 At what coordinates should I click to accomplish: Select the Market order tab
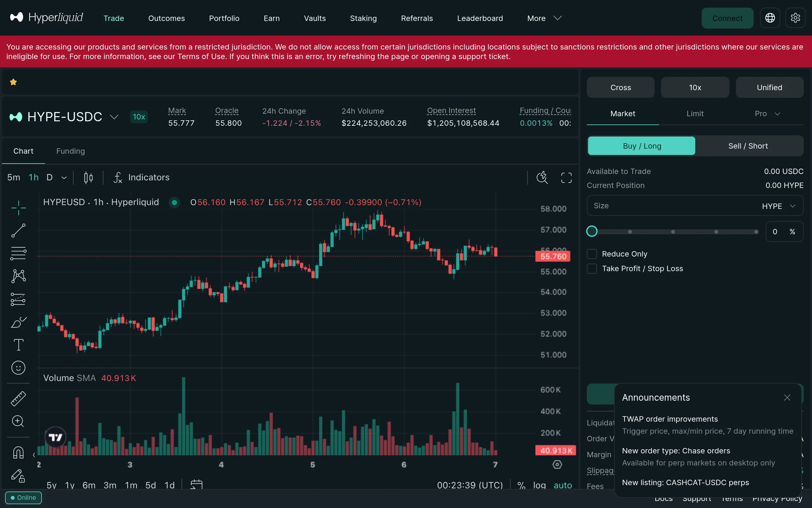point(623,114)
